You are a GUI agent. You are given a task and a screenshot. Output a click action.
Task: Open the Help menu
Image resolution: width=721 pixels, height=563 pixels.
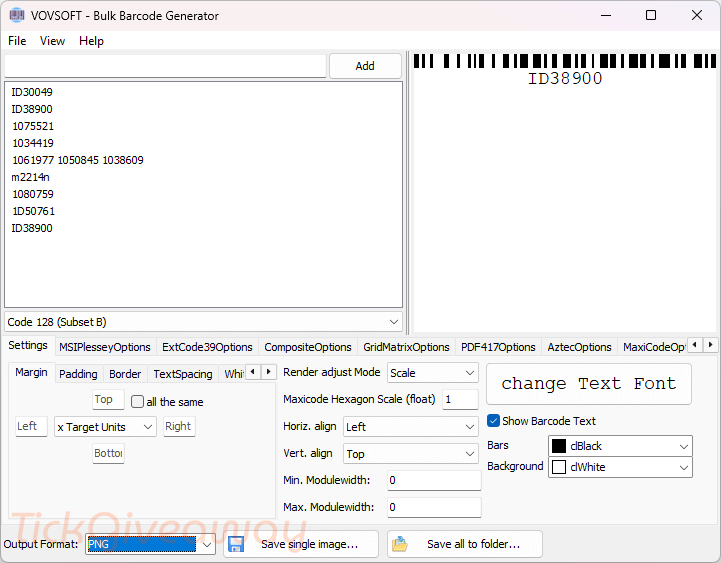[x=91, y=41]
